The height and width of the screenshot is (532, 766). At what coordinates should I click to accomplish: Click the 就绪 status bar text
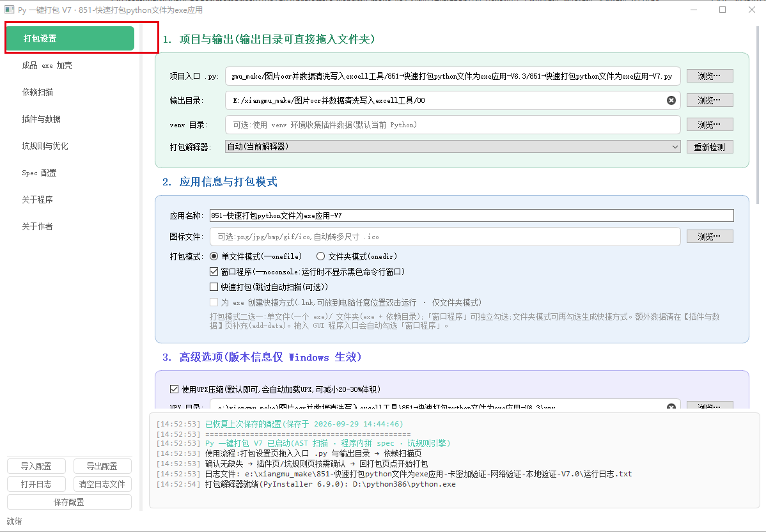pyautogui.click(x=14, y=521)
